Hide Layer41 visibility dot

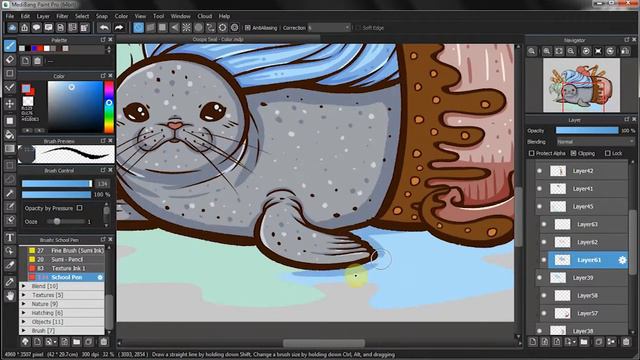540,189
